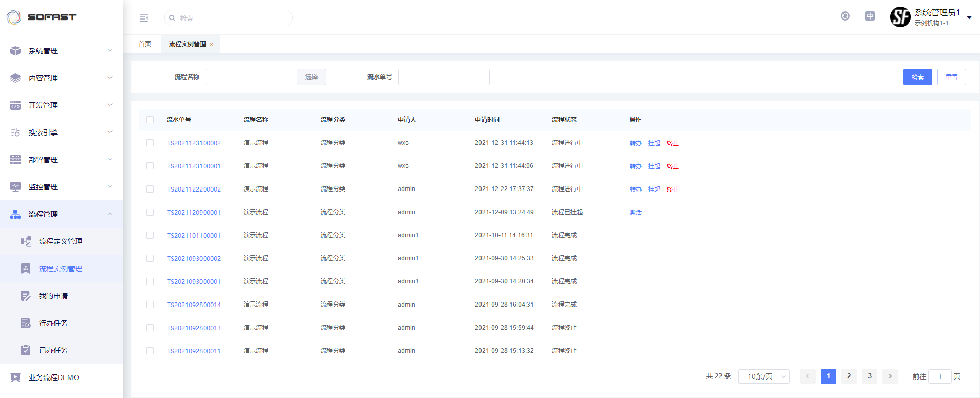Open the 10条/页 page size dropdown
This screenshot has height=398, width=980.
[764, 376]
